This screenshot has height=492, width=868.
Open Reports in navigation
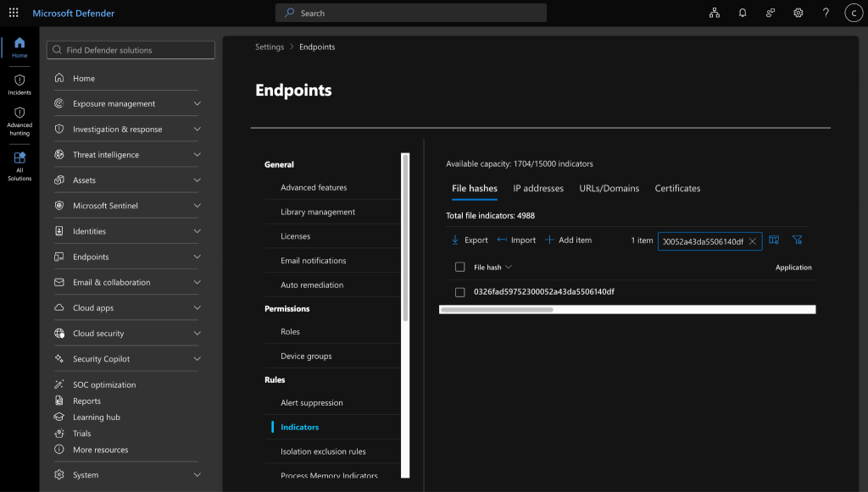pyautogui.click(x=87, y=401)
